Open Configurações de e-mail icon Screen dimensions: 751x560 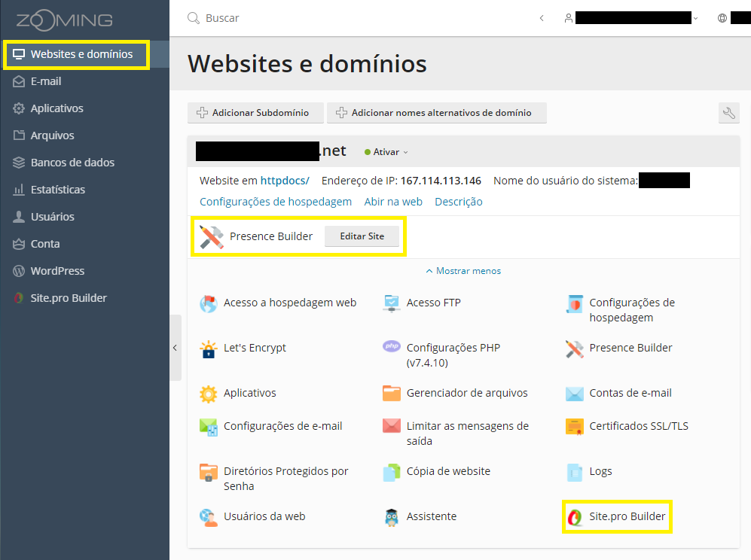[209, 427]
